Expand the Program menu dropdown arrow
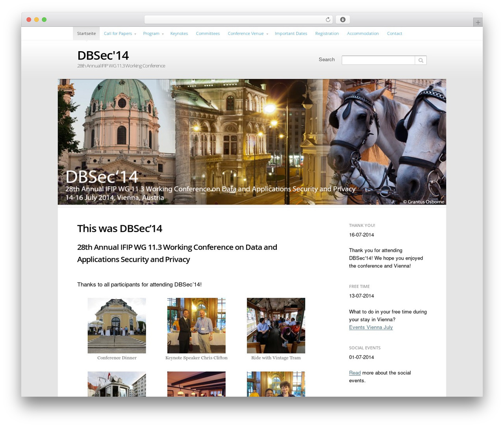The width and height of the screenshot is (504, 427). pos(163,34)
